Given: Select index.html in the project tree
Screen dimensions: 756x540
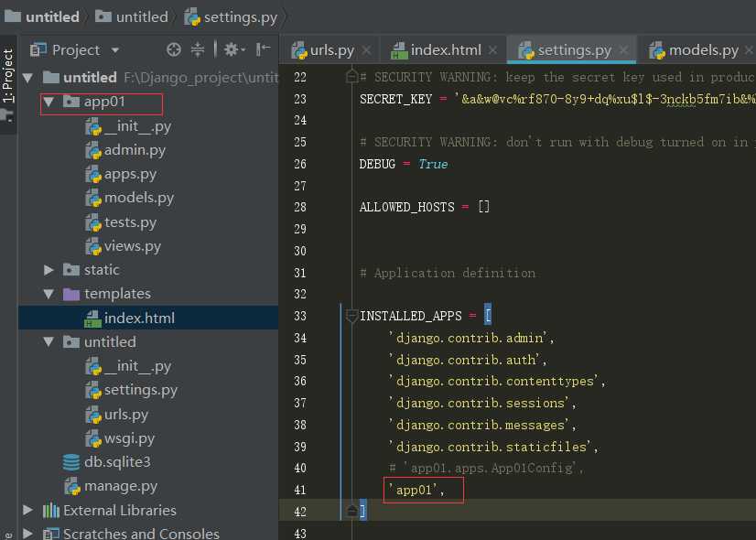Looking at the screenshot, I should click(130, 319).
